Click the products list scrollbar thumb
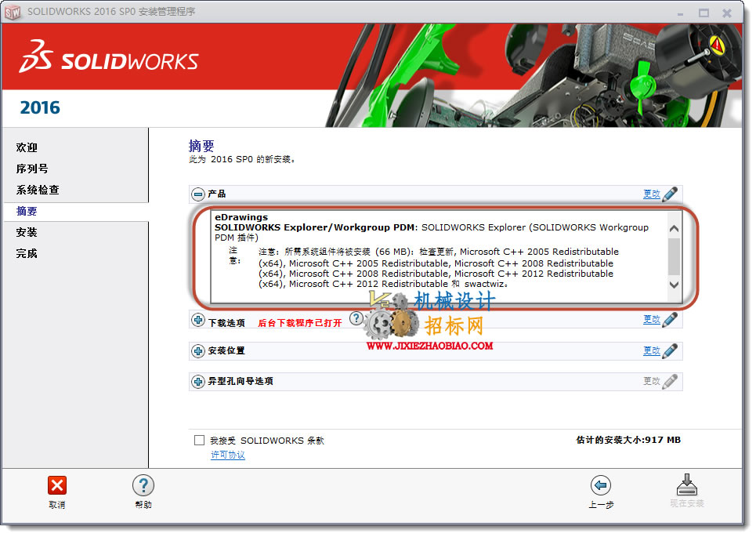The height and width of the screenshot is (537, 756). click(674, 256)
